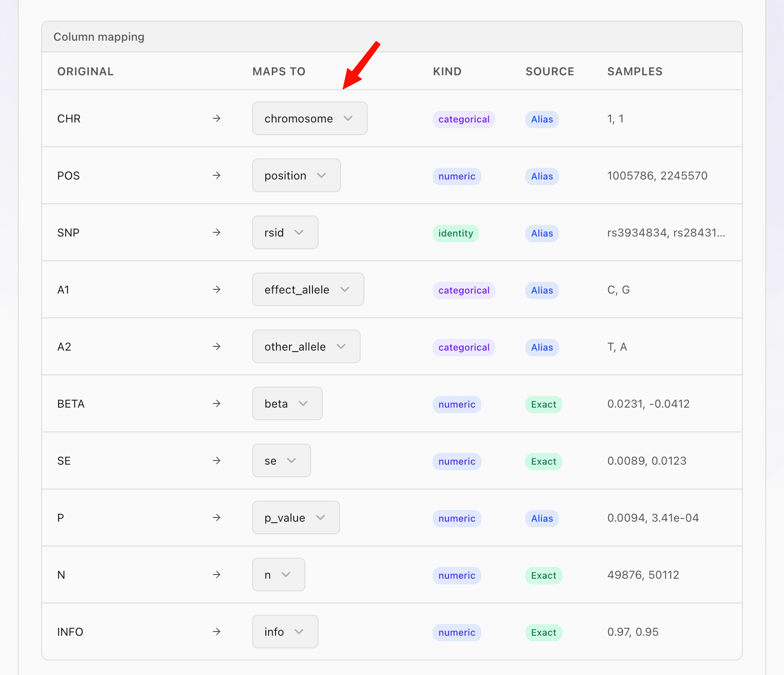Click the arrow icon in A2 row
The width and height of the screenshot is (784, 675).
pyautogui.click(x=217, y=346)
